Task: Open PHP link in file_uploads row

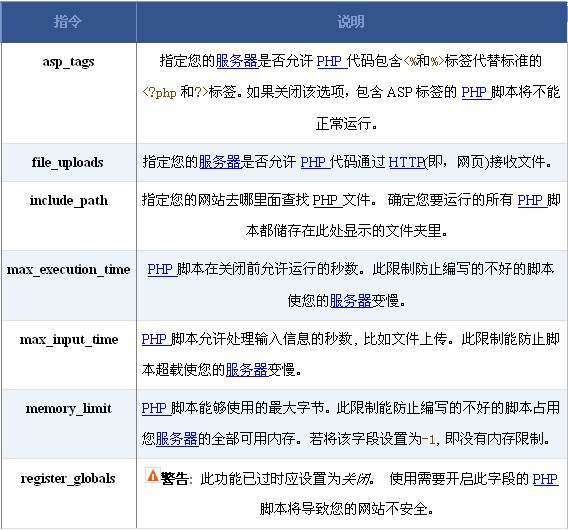Action: click(315, 162)
